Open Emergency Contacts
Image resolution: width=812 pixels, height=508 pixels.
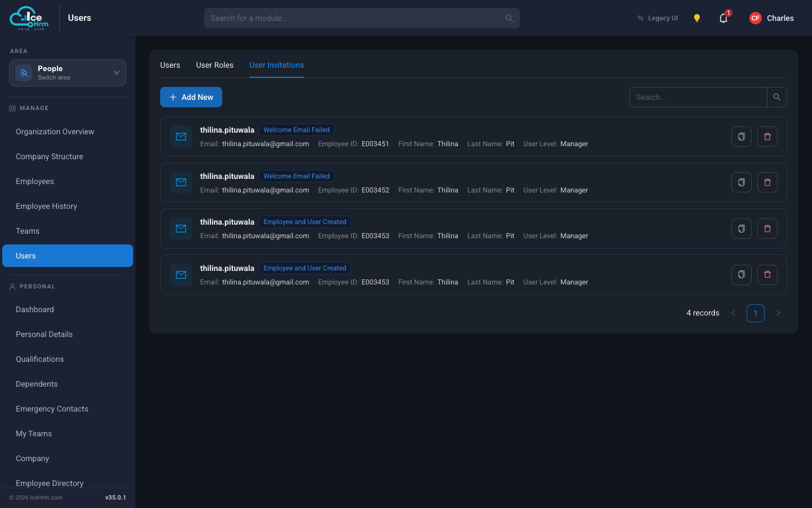pyautogui.click(x=68, y=409)
